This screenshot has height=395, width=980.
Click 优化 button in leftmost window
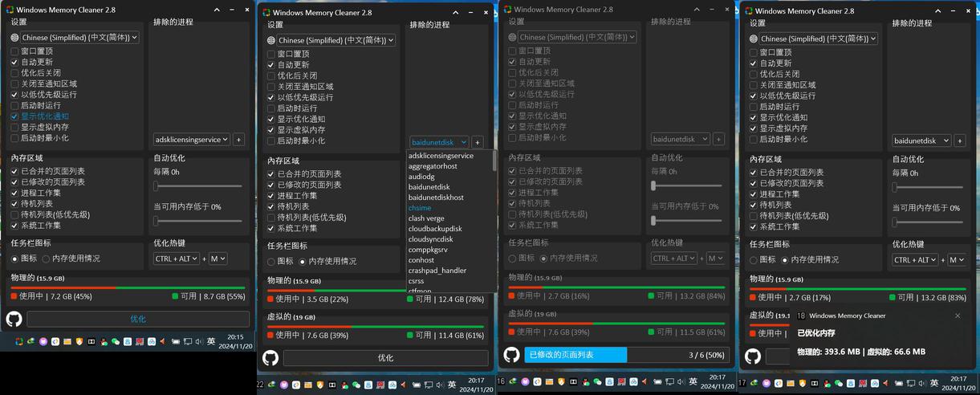click(137, 319)
